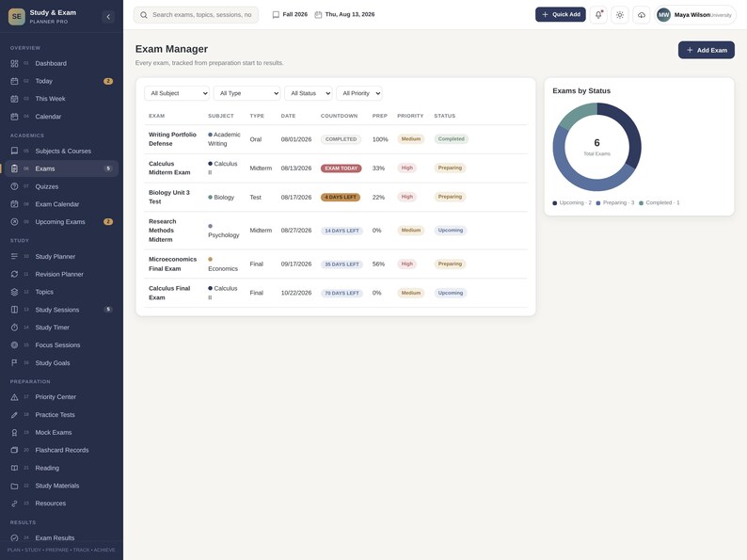Click the Study Materials folder icon

[x=14, y=486]
